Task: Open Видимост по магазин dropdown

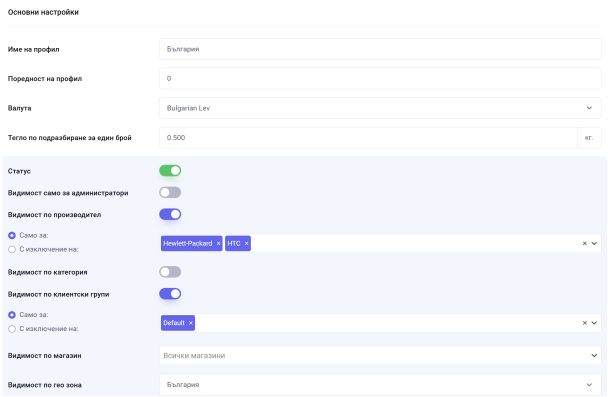Action: pyautogui.click(x=380, y=356)
